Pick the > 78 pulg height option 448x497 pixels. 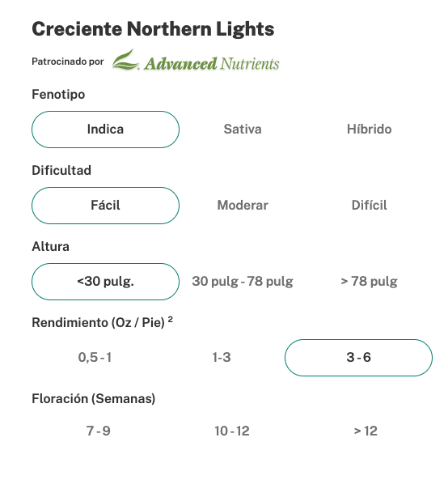pyautogui.click(x=370, y=282)
